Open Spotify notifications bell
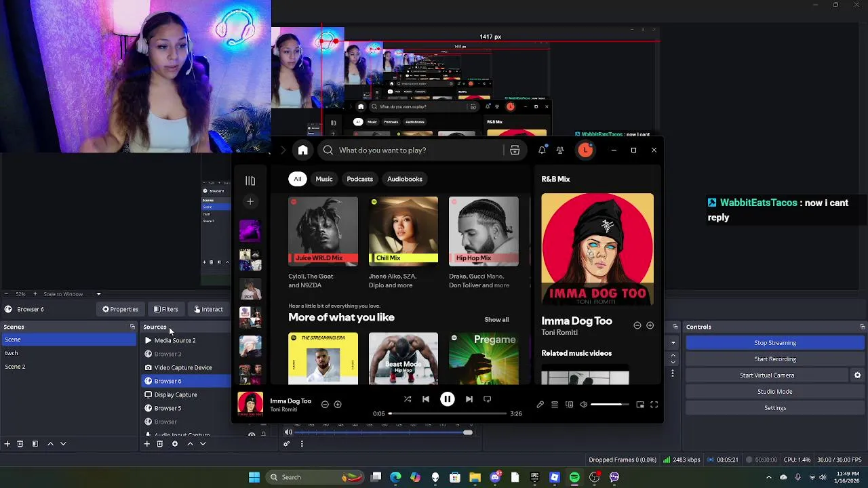868x488 pixels. pyautogui.click(x=542, y=150)
